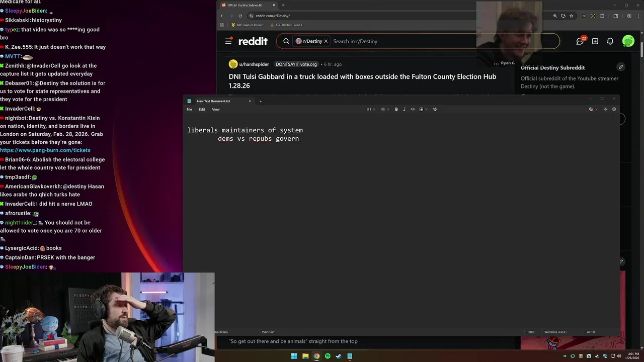This screenshot has width=644, height=362.
Task: Go to Reddit home via logo
Action: tap(253, 41)
